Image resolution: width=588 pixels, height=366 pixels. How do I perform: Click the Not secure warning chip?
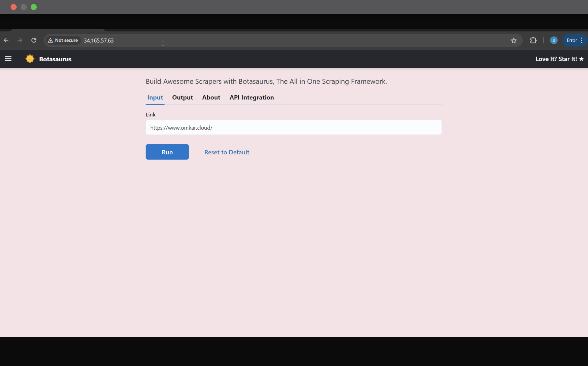coord(63,40)
